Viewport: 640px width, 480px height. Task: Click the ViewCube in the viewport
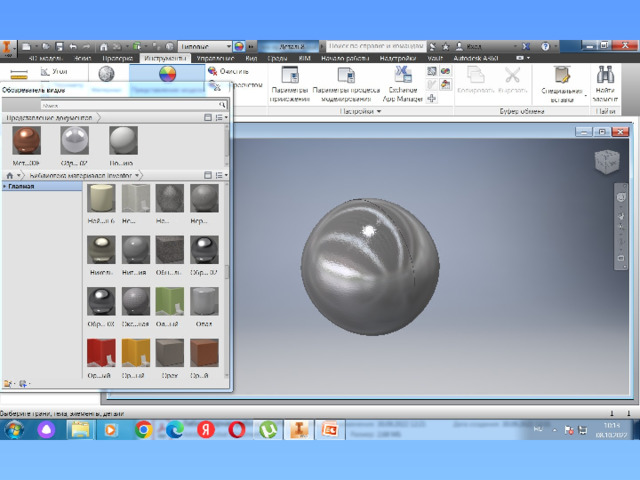[x=606, y=161]
